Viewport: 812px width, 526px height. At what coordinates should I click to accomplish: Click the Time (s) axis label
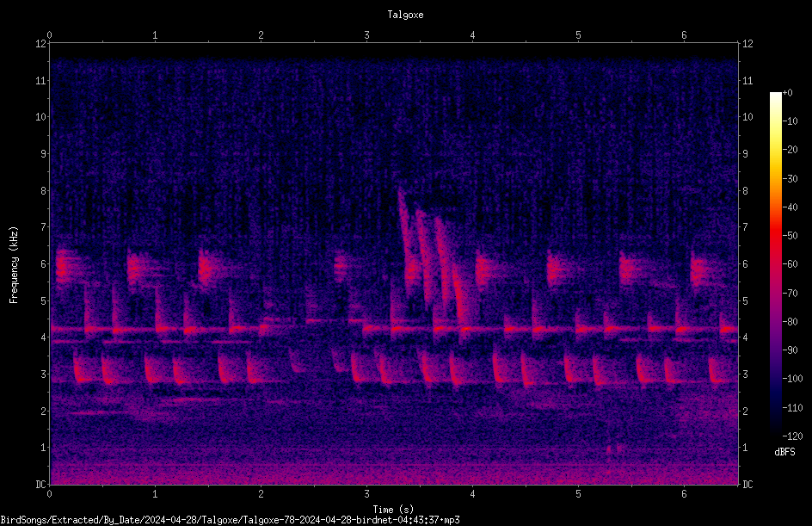pos(393,510)
